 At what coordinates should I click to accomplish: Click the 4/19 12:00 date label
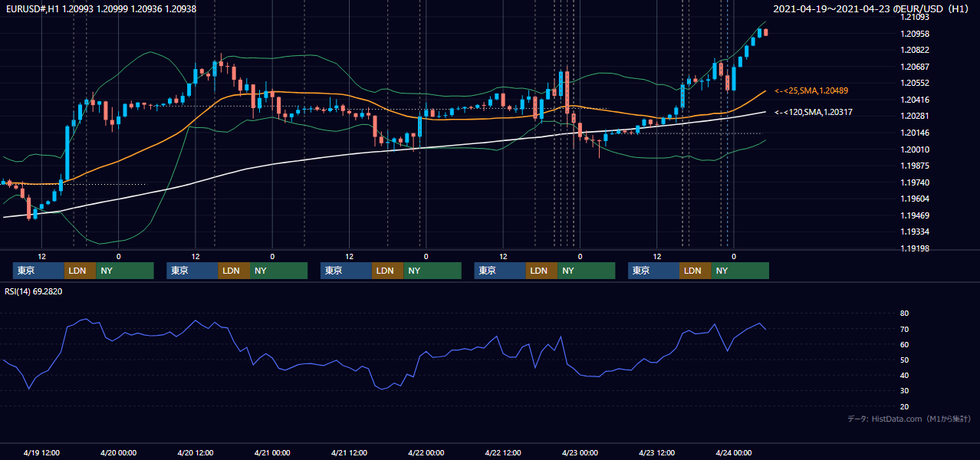(41, 452)
